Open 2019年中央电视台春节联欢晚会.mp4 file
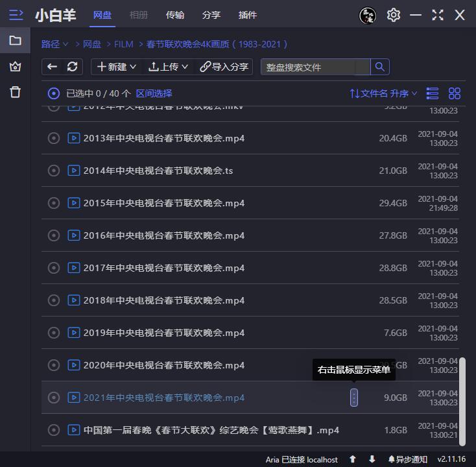 pos(164,333)
